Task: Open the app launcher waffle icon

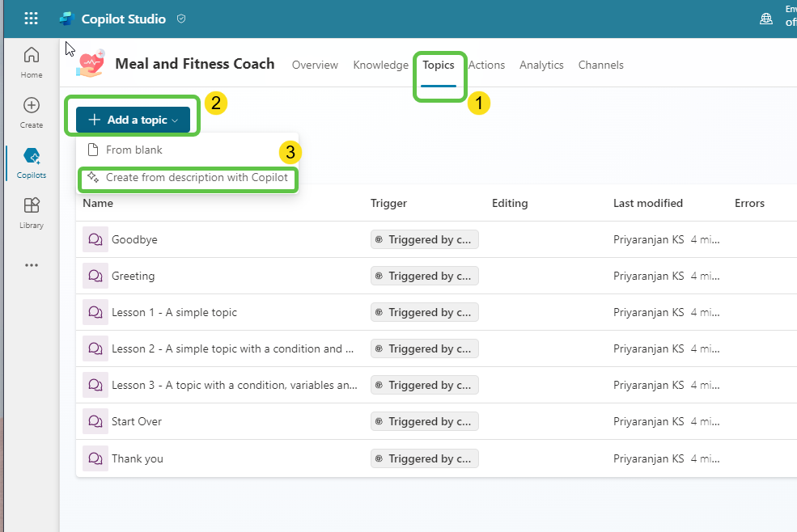Action: (x=31, y=19)
